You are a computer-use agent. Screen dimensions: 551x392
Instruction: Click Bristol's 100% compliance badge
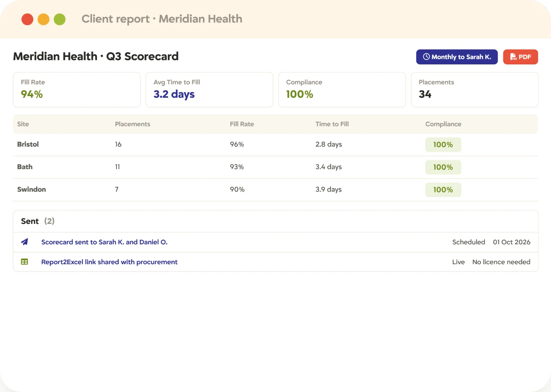pos(443,145)
